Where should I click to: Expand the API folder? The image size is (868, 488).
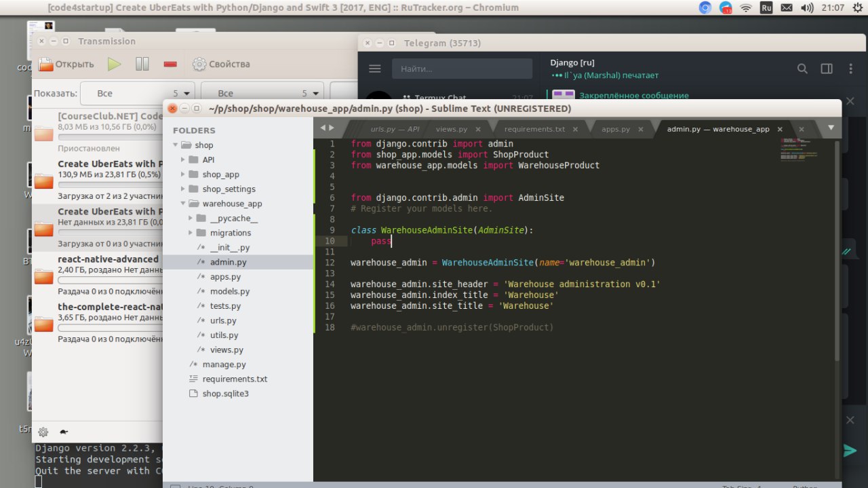tap(184, 159)
